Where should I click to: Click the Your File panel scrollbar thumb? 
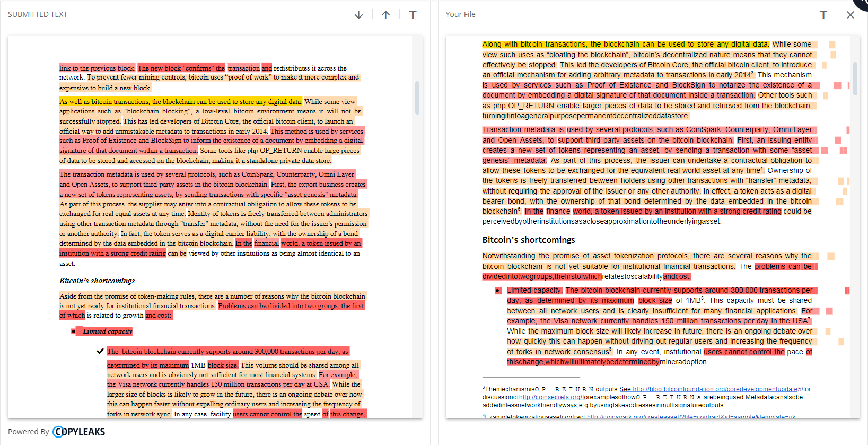coord(855,78)
